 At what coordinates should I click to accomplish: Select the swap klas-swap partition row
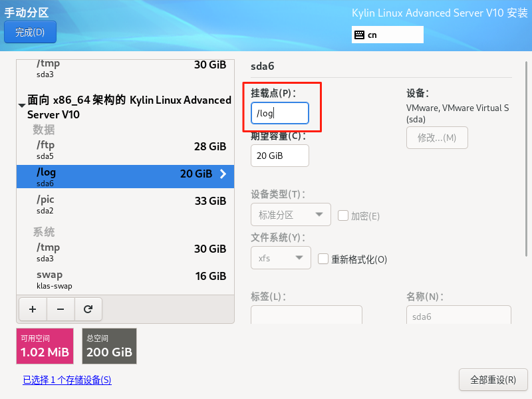[x=125, y=279]
